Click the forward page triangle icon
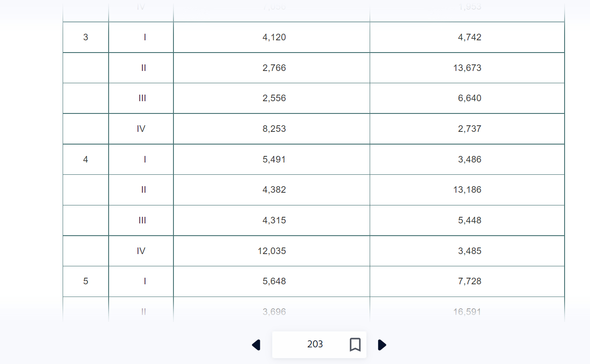This screenshot has width=590, height=364. (382, 345)
